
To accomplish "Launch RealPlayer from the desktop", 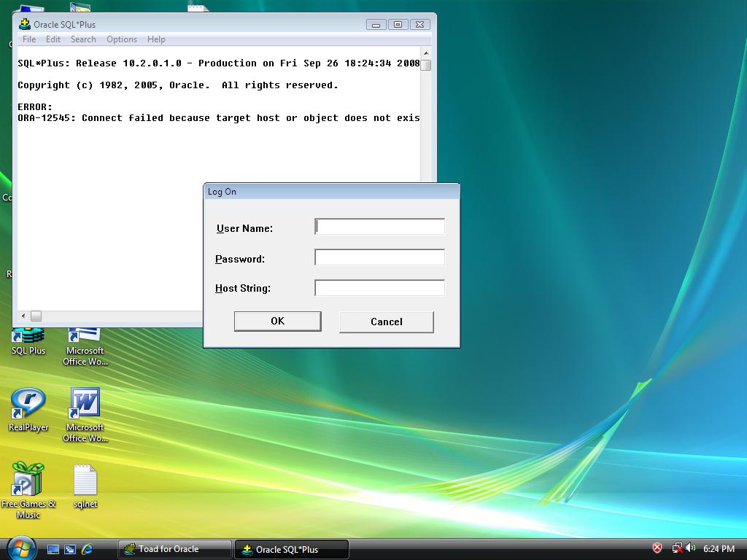I will (x=28, y=405).
